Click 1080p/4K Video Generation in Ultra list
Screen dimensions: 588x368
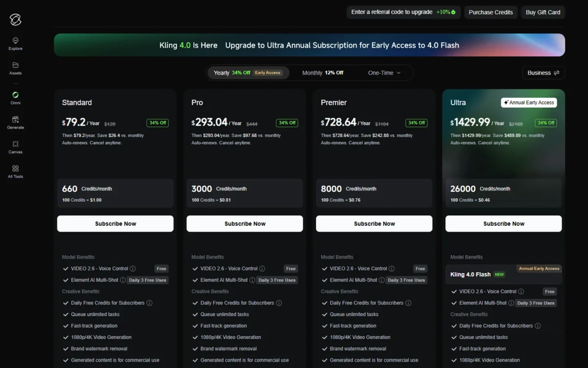click(x=490, y=360)
